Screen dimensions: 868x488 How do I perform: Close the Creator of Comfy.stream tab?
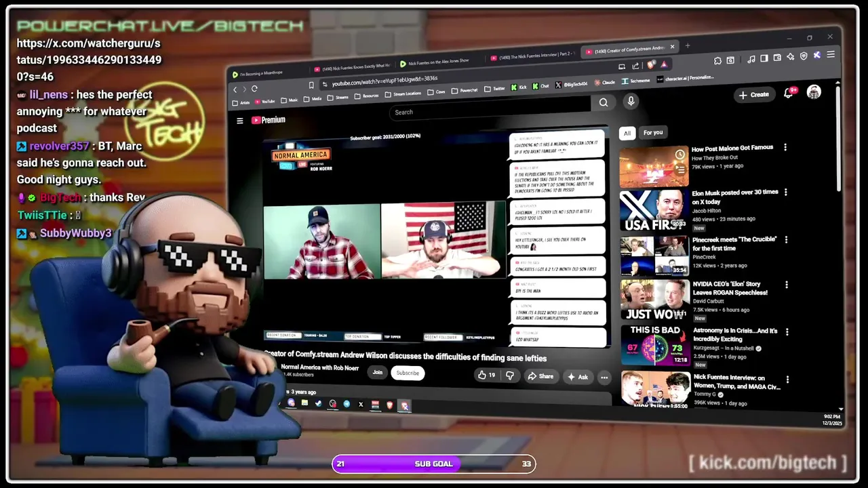point(672,47)
